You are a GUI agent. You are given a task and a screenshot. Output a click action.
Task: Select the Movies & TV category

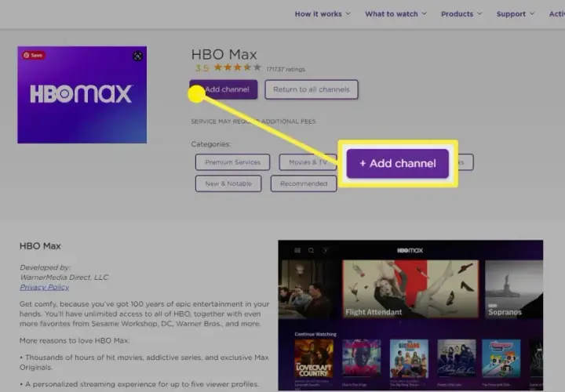pyautogui.click(x=308, y=162)
